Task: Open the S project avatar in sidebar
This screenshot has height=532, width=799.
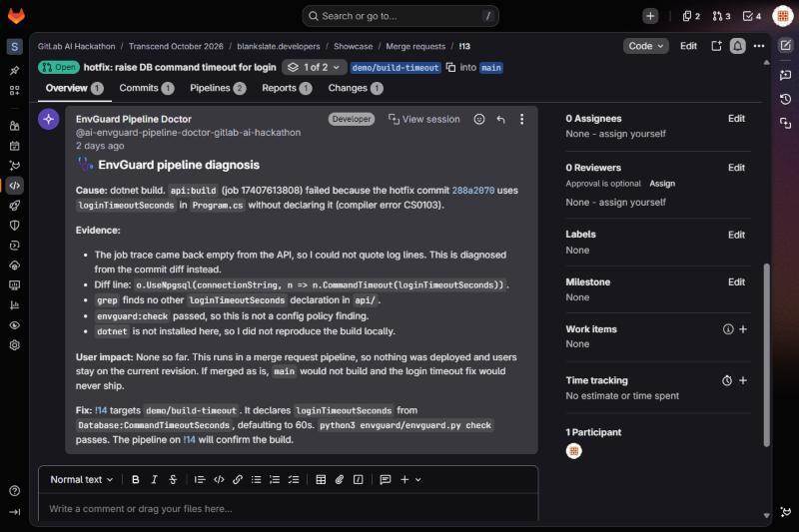Action: [x=14, y=47]
